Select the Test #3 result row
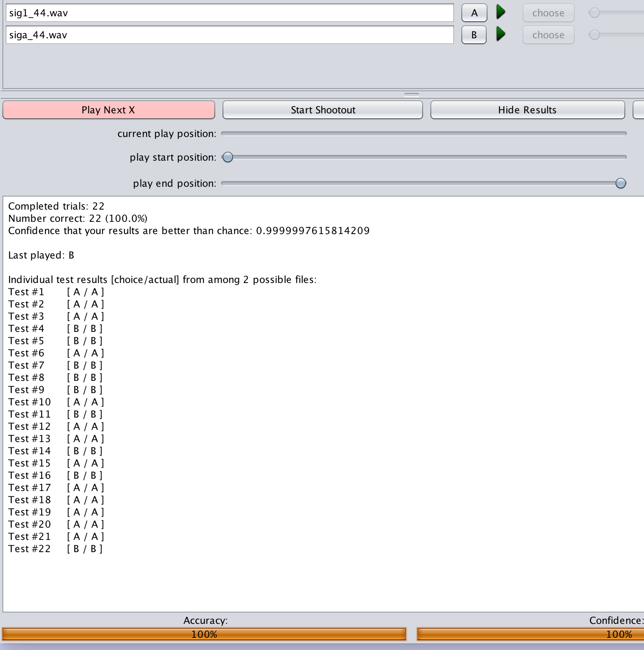This screenshot has width=644, height=650. tap(56, 316)
